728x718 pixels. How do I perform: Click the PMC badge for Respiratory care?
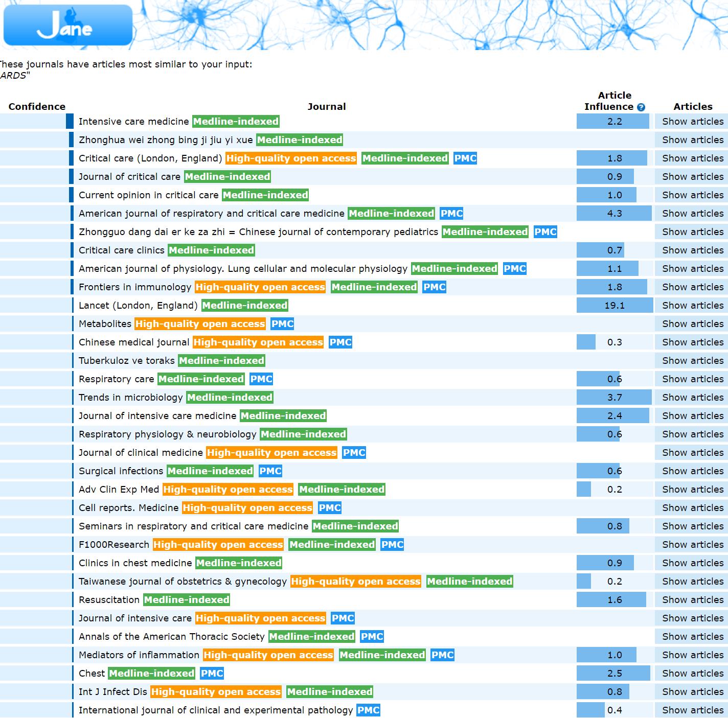(x=261, y=379)
